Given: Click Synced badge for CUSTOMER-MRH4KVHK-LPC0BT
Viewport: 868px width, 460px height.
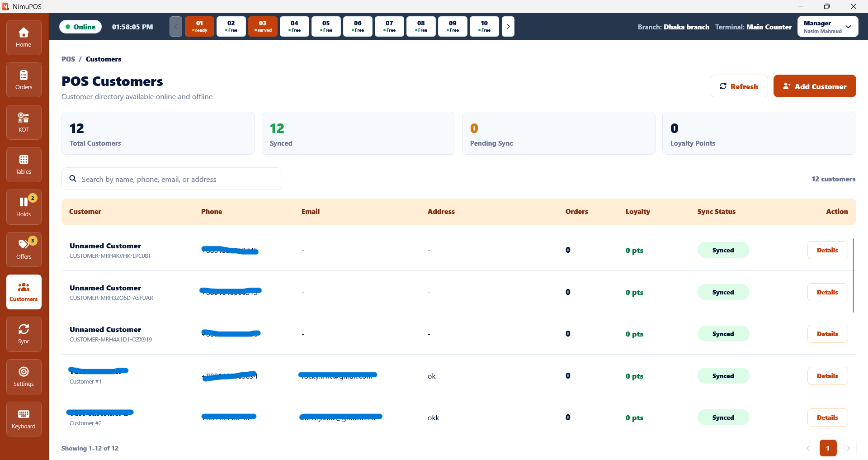Looking at the screenshot, I should tap(723, 250).
